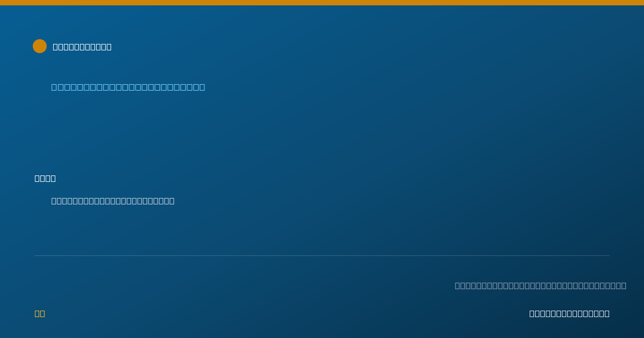This screenshot has width=644, height=338.
Task: Click the first character of the gray footer line
Action: [x=457, y=285]
